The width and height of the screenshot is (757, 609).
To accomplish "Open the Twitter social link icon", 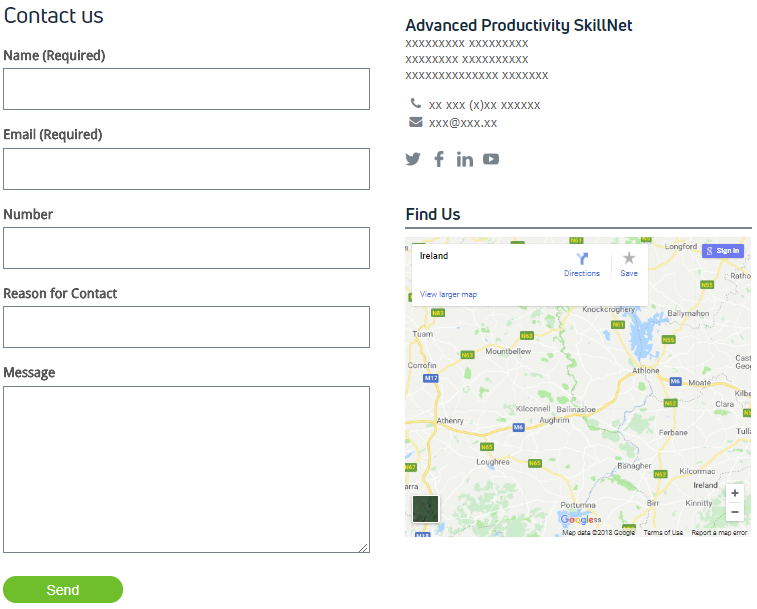I will pos(413,159).
